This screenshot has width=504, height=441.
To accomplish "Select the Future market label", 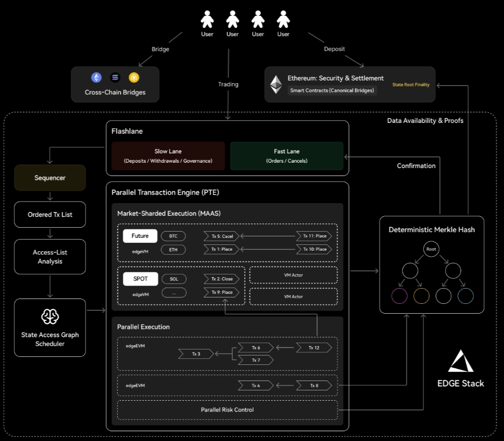I will (x=140, y=236).
